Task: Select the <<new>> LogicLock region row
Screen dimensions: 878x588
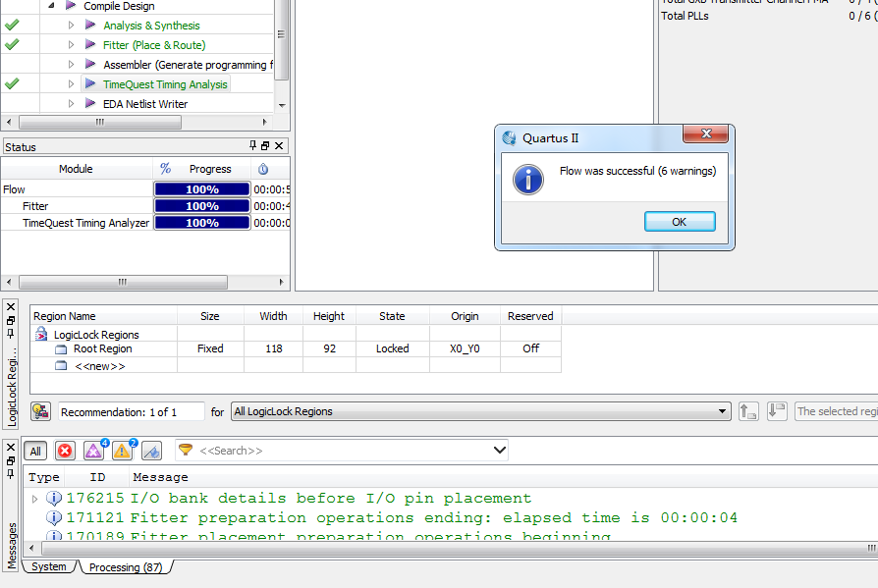Action: (99, 366)
